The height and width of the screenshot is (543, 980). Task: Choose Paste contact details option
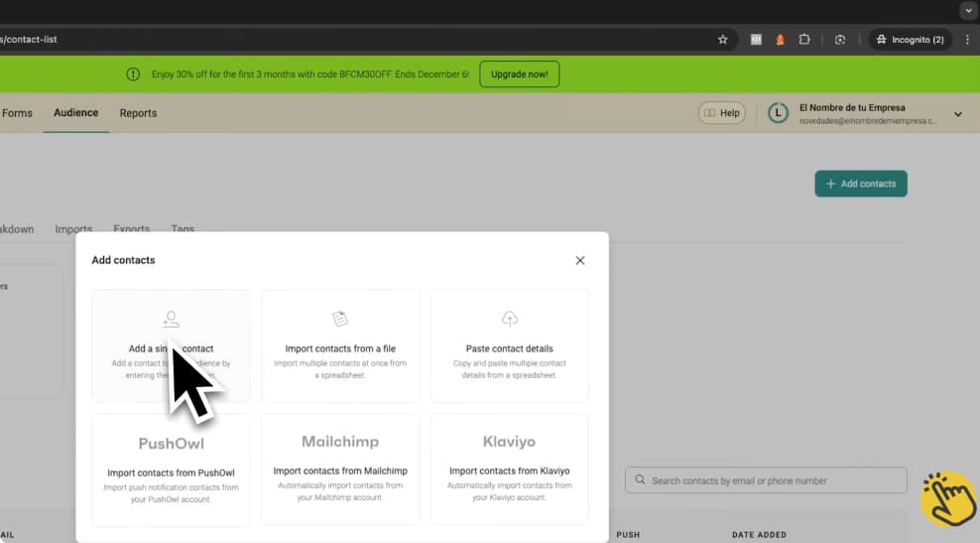[x=510, y=345]
